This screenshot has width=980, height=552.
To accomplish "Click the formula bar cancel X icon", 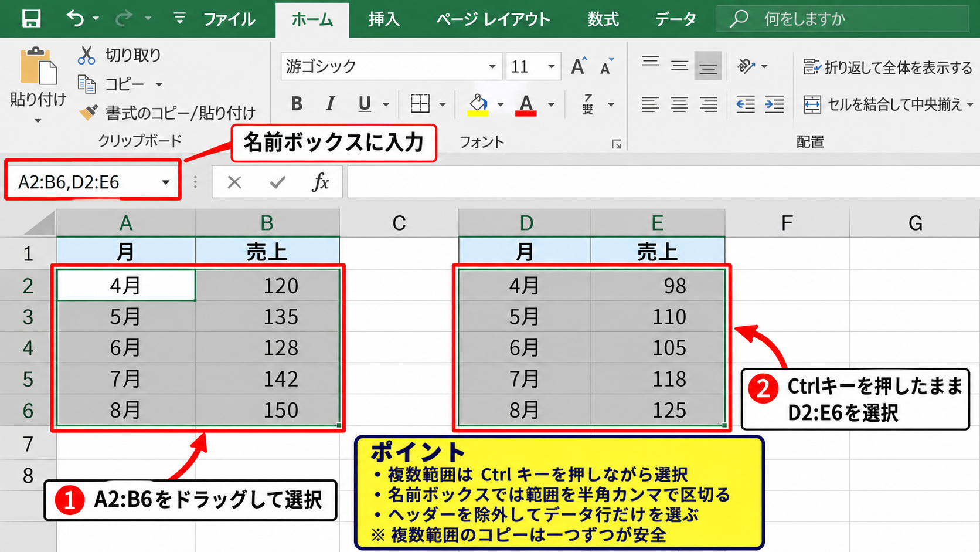I will coord(234,182).
